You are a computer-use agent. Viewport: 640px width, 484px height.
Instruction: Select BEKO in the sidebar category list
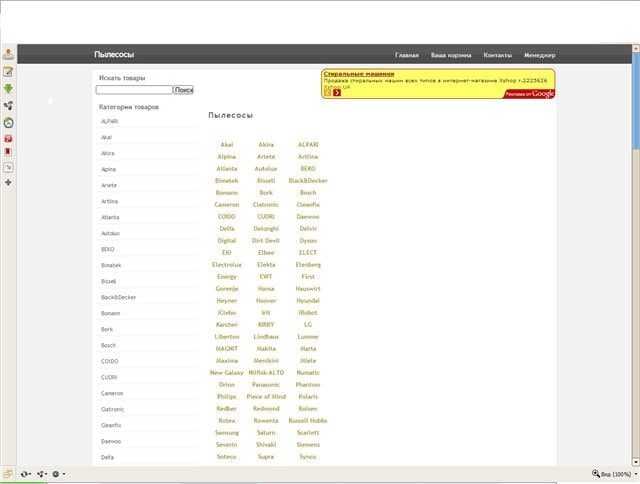pyautogui.click(x=107, y=249)
